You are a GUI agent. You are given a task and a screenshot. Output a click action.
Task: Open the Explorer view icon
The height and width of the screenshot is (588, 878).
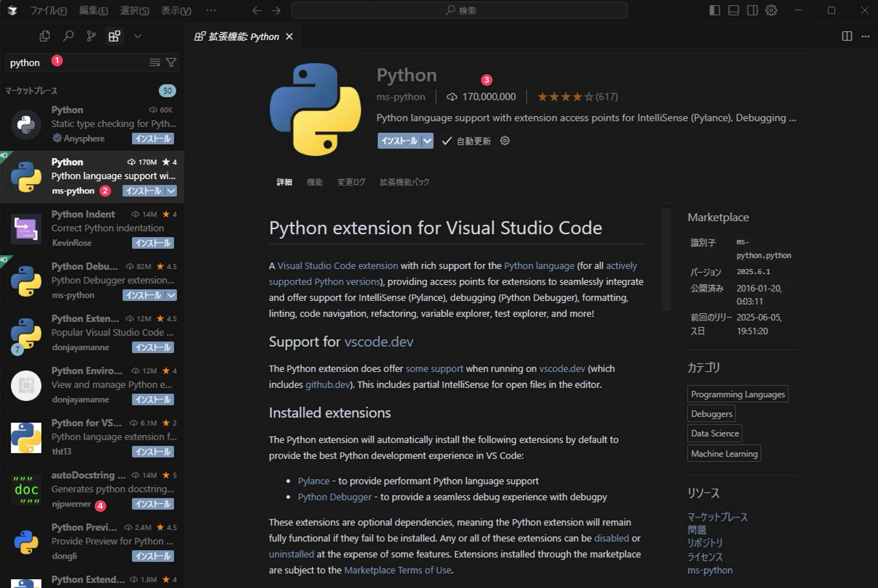coord(45,36)
